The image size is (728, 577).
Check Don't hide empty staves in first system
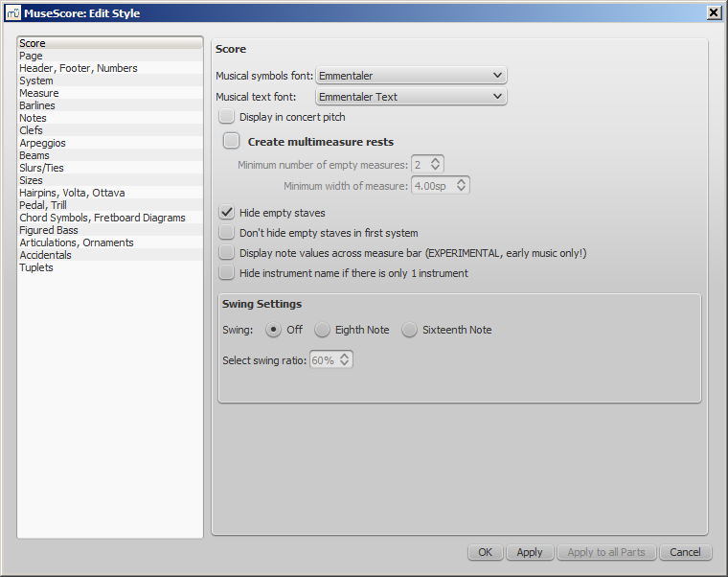(227, 232)
